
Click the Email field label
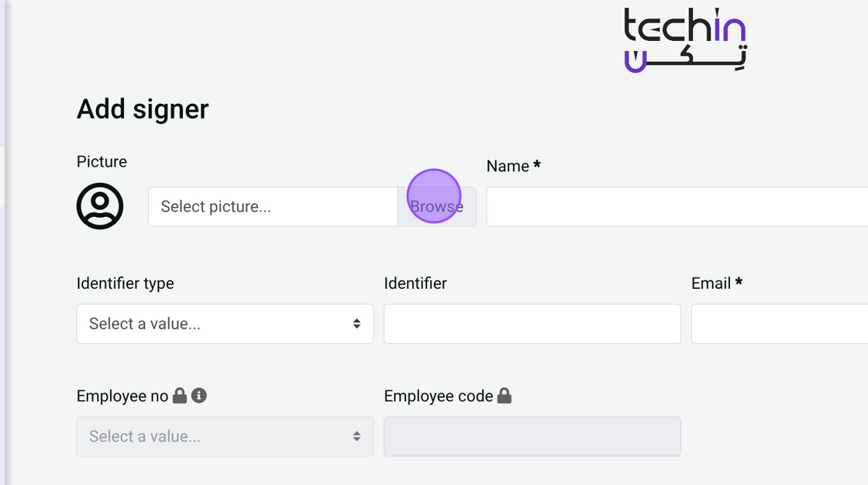[711, 284]
